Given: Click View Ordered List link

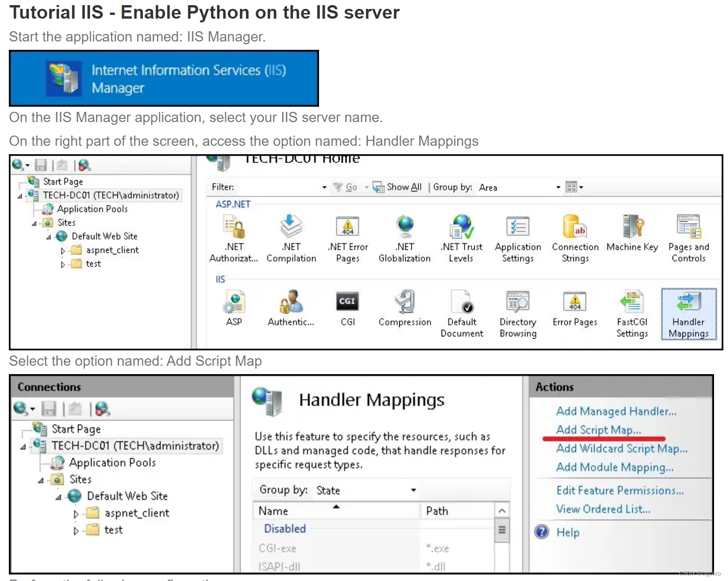Looking at the screenshot, I should point(603,509).
